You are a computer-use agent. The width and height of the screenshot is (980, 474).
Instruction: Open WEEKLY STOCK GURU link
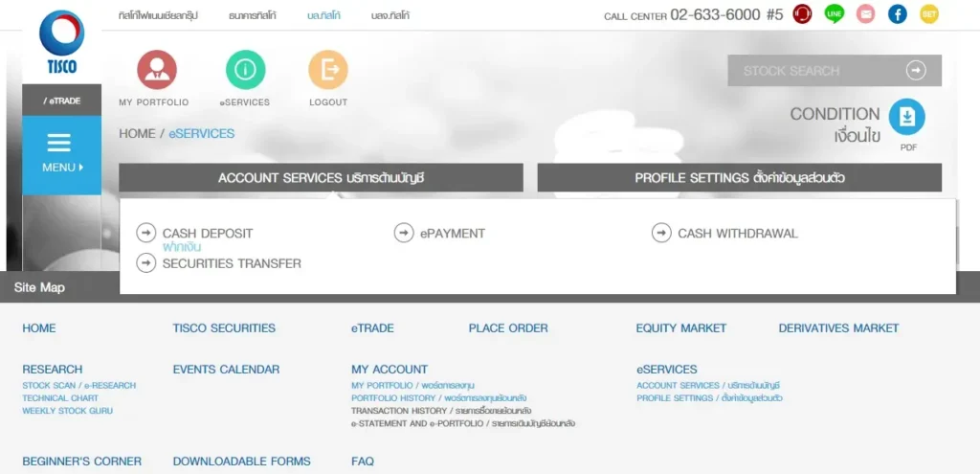(x=68, y=411)
